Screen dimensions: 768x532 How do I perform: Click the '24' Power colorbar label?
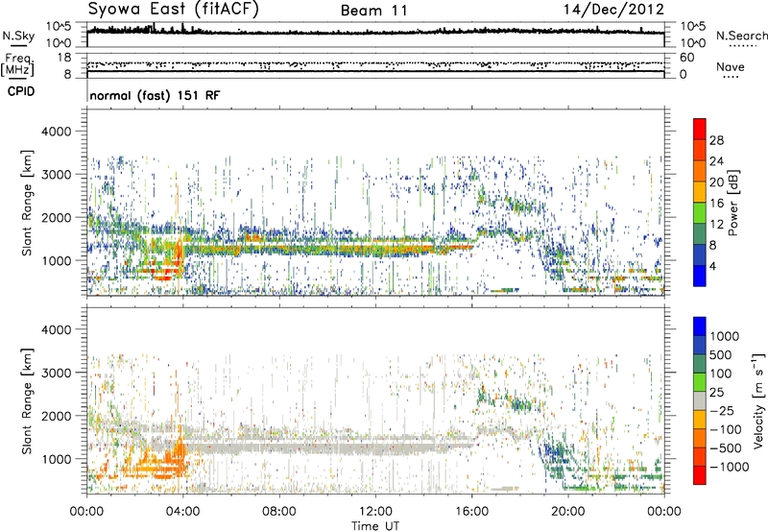pos(716,161)
